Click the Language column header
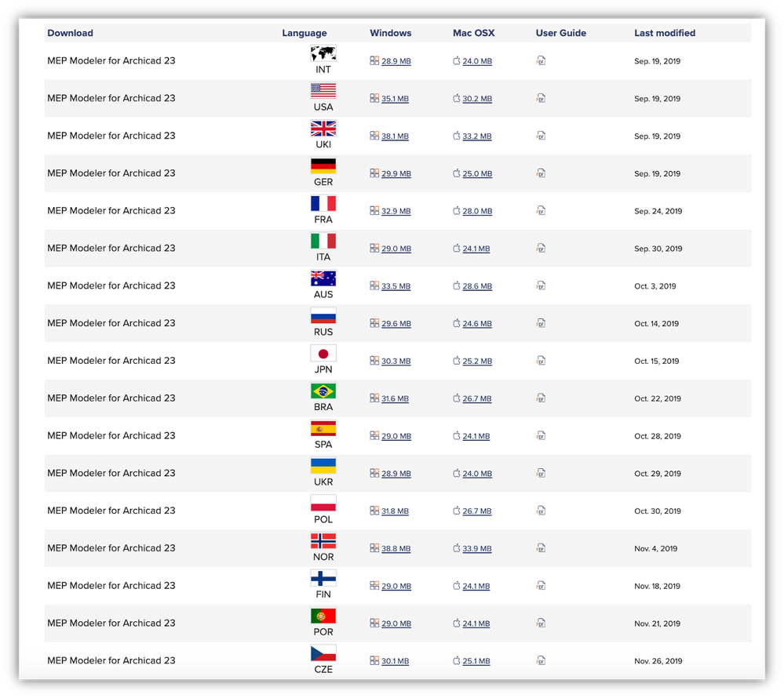The image size is (784, 698). click(304, 33)
